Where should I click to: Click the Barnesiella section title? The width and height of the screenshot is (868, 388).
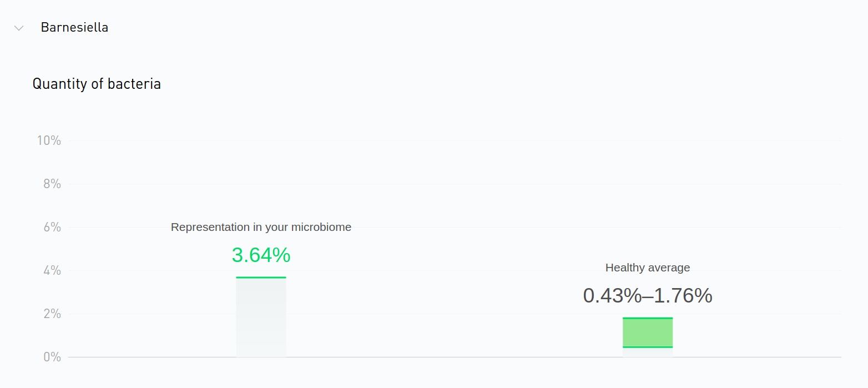[x=74, y=27]
